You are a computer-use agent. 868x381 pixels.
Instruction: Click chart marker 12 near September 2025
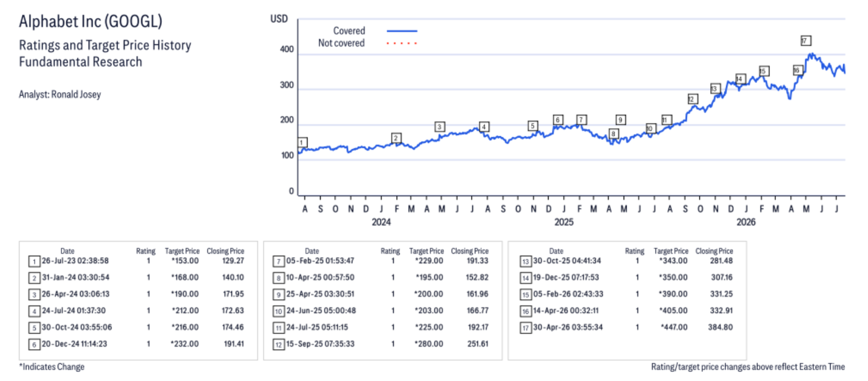pyautogui.click(x=692, y=99)
